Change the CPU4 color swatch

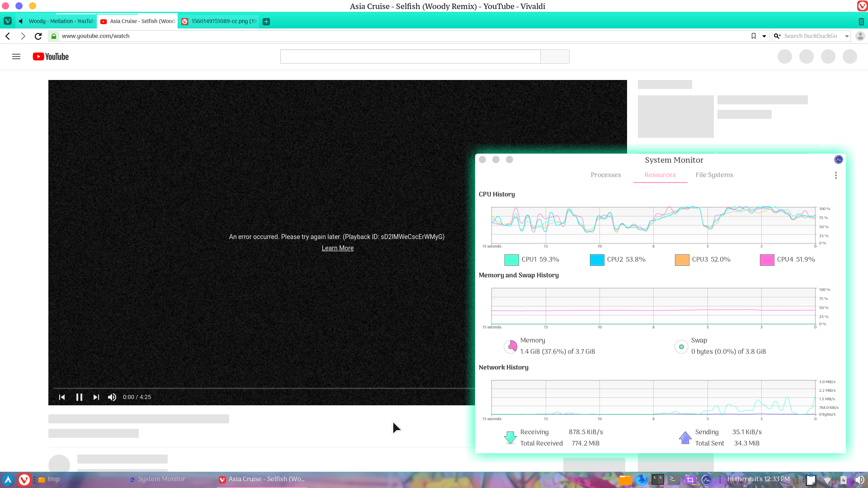767,260
